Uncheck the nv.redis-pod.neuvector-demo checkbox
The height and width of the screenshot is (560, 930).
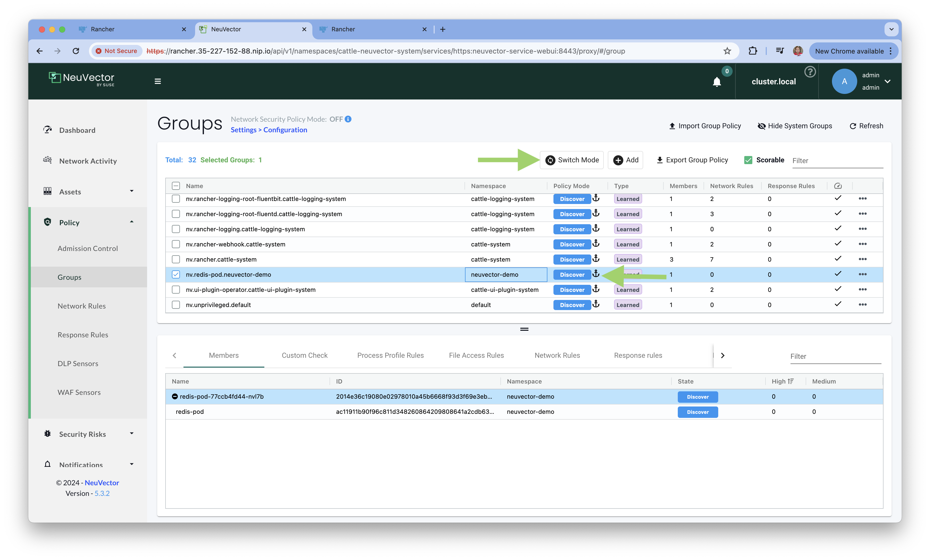click(176, 274)
